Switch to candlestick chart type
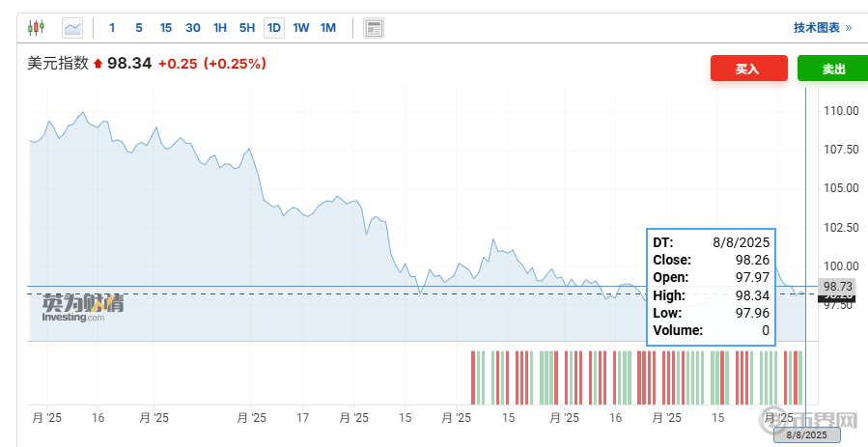 36,28
